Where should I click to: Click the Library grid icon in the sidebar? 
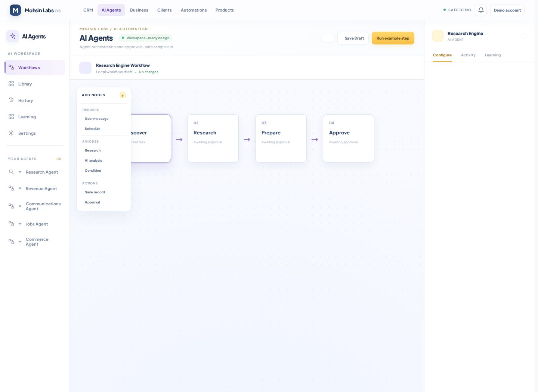pos(11,84)
